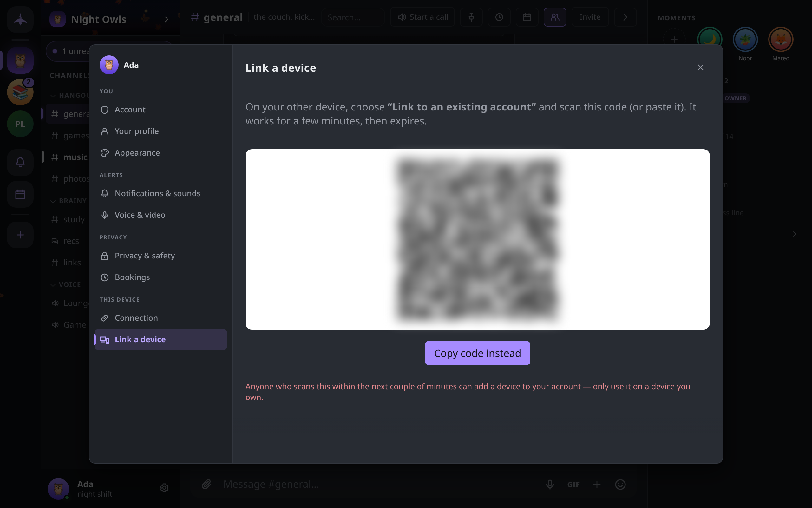
Task: View Mateo's moment avatar
Action: point(781,40)
